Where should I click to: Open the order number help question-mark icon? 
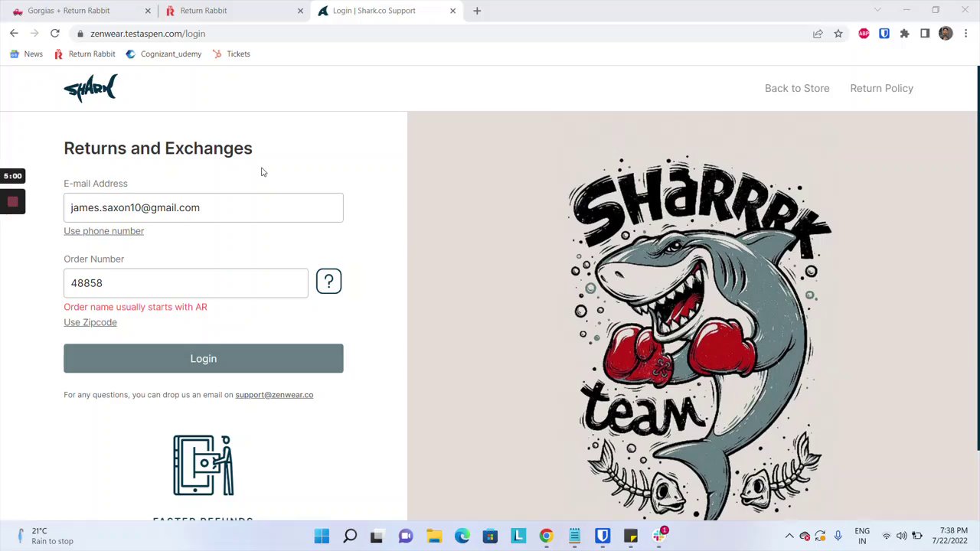pos(328,282)
